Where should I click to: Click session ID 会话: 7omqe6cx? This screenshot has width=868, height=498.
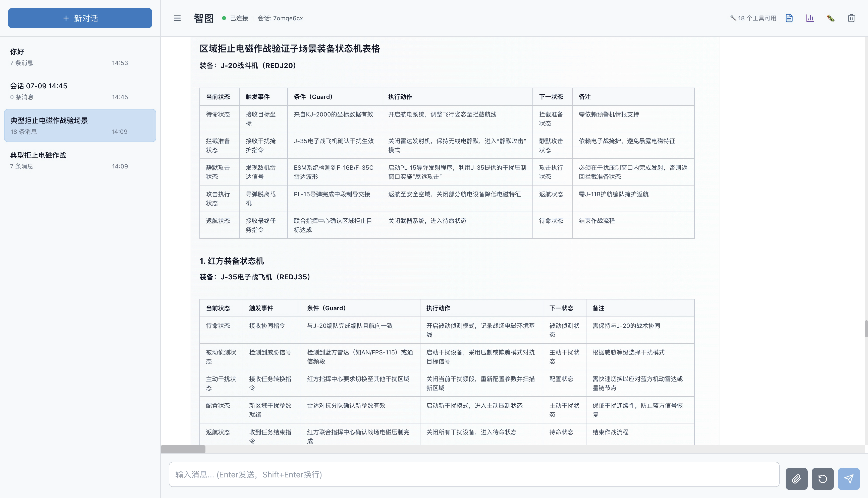tap(280, 18)
